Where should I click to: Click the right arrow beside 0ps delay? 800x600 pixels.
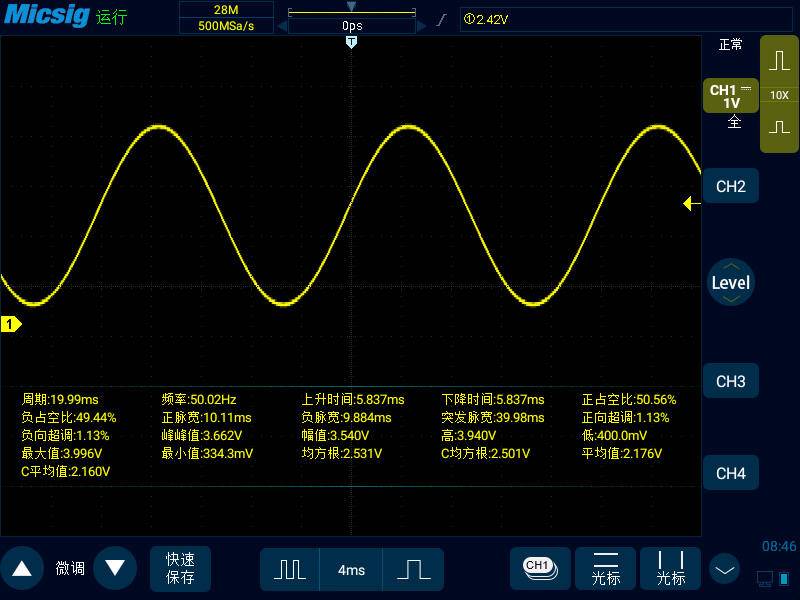tap(421, 26)
